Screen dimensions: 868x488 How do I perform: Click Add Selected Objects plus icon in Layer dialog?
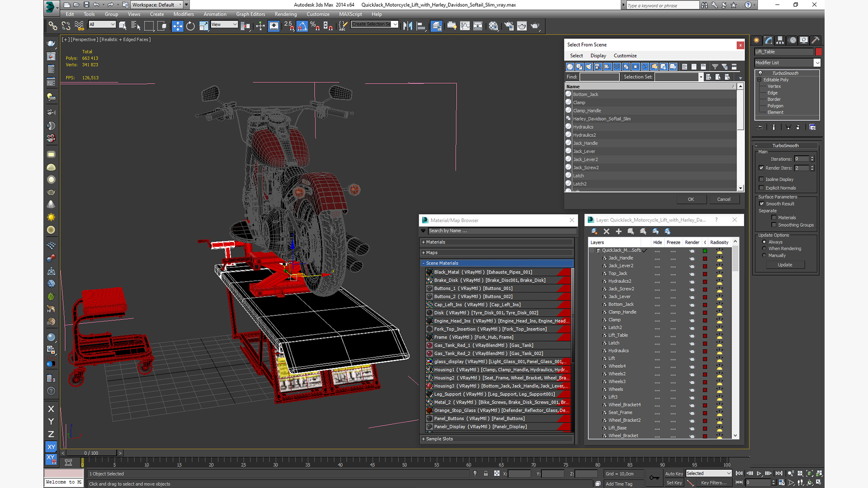pos(618,231)
